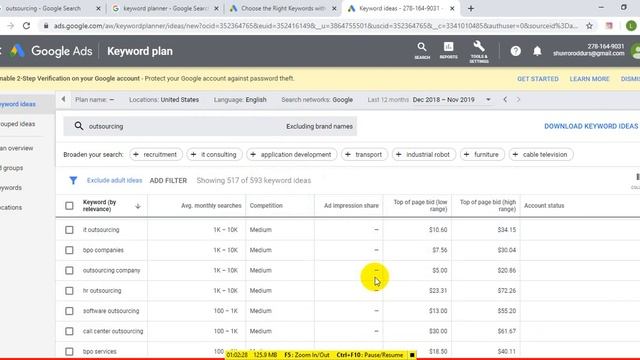Image resolution: width=640 pixels, height=360 pixels.
Task: Add 'furniture' to broaden search
Action: click(x=482, y=155)
